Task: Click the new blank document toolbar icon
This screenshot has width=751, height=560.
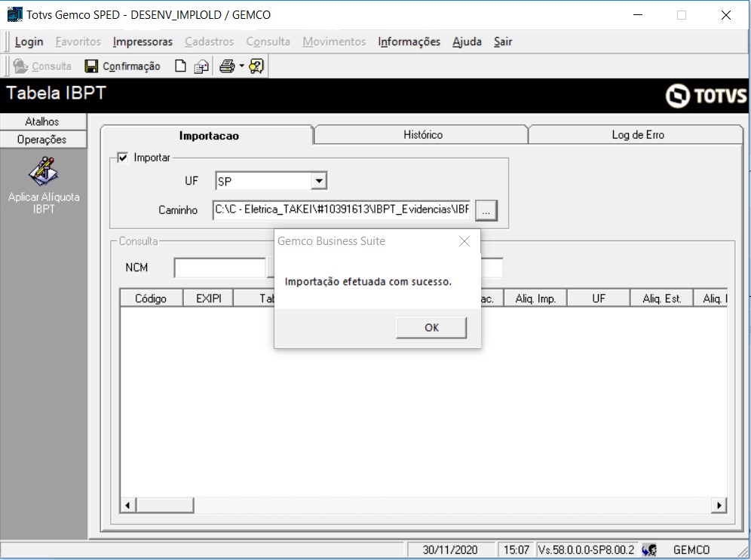Action: (180, 66)
